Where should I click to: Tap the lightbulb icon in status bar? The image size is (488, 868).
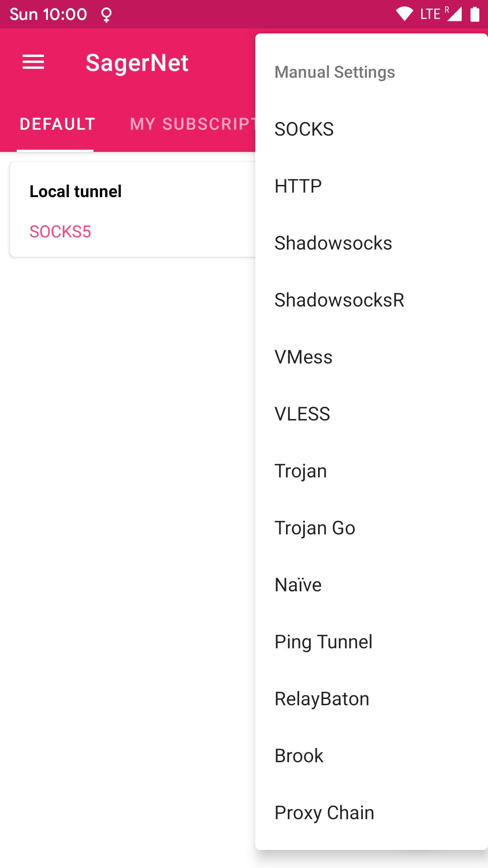point(107,15)
